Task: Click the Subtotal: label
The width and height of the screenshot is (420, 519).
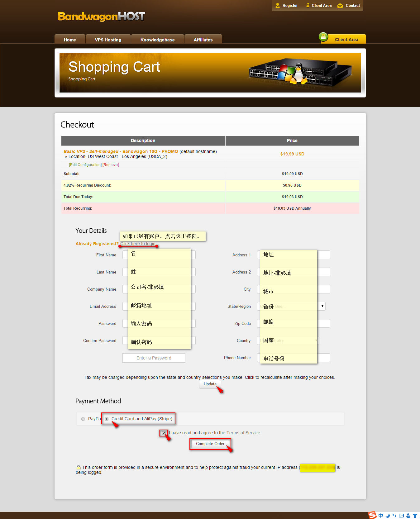Action: coord(72,174)
